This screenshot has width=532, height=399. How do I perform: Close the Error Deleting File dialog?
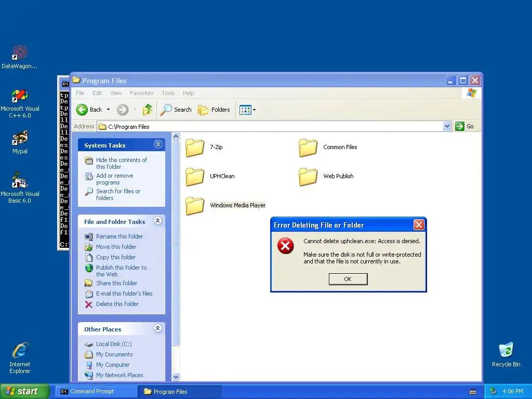[x=419, y=224]
